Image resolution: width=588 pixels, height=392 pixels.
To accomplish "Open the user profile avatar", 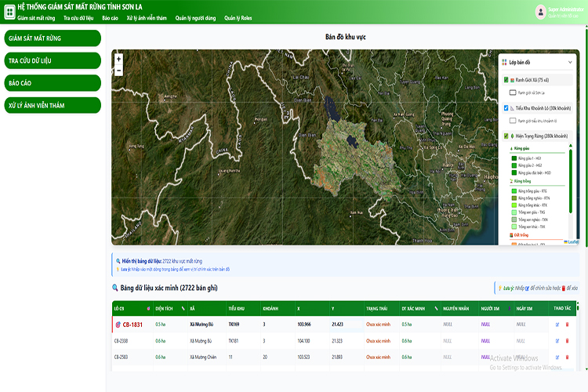I will [540, 11].
